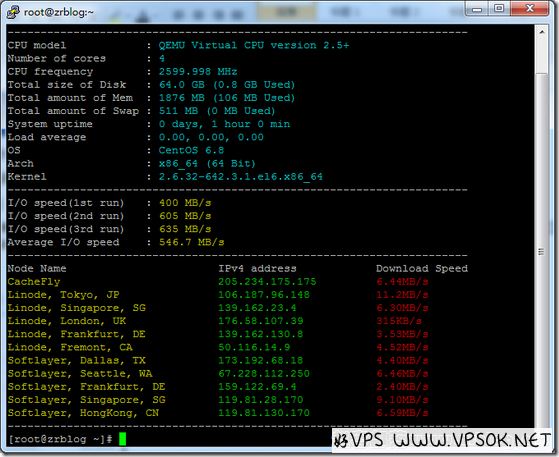Maximize the PuTTY terminal window

click(499, 8)
